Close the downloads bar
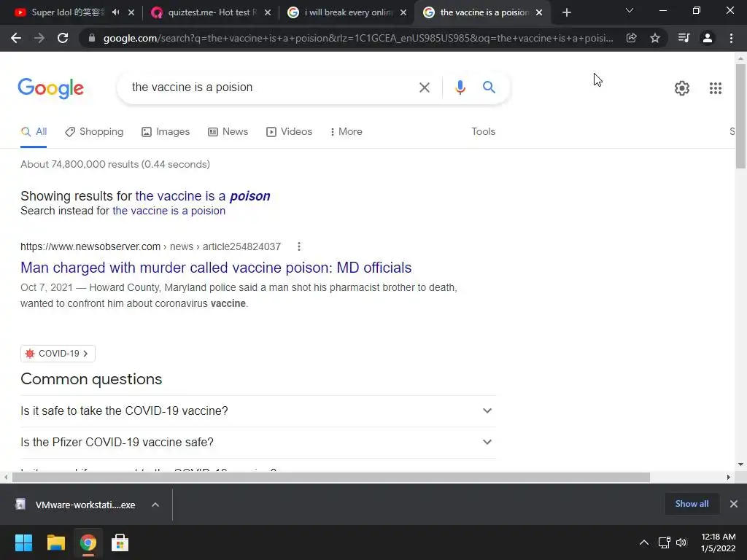 click(734, 504)
